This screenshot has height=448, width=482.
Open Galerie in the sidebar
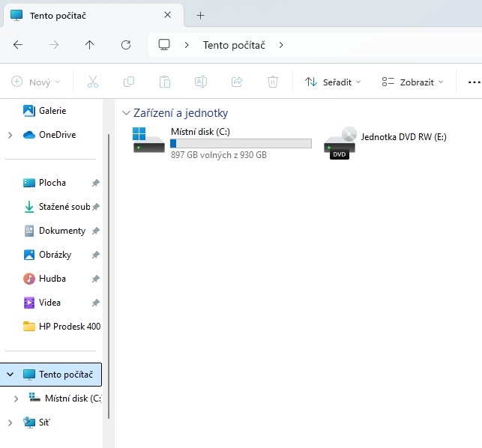[52, 111]
